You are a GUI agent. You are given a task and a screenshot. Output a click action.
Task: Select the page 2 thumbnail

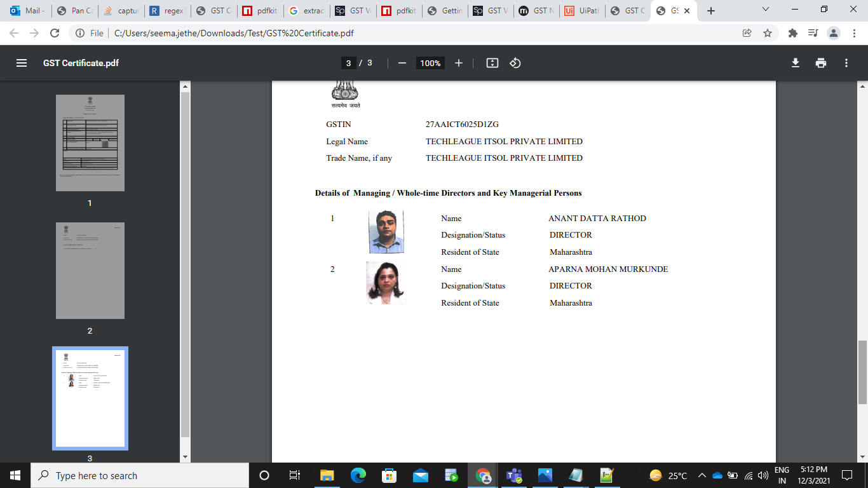pyautogui.click(x=90, y=271)
